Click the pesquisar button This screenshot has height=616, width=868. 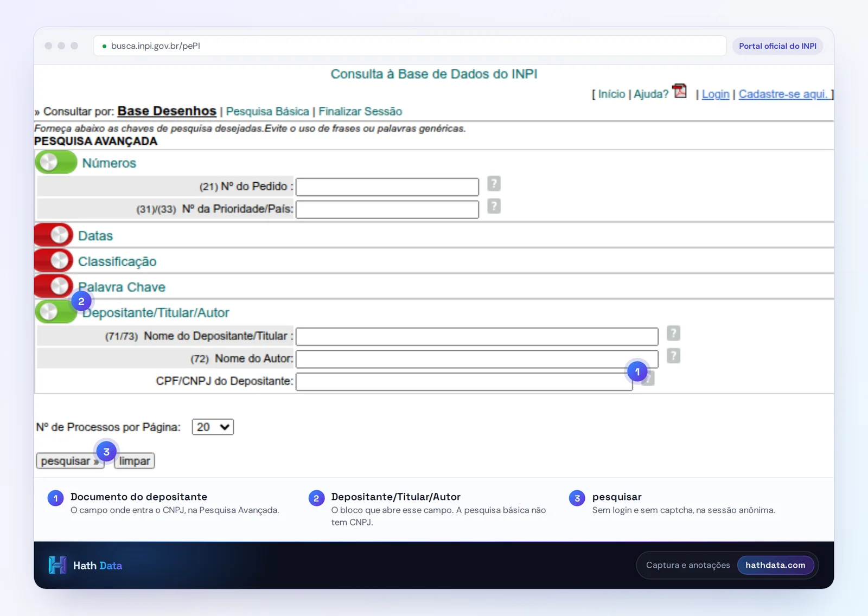tap(70, 461)
